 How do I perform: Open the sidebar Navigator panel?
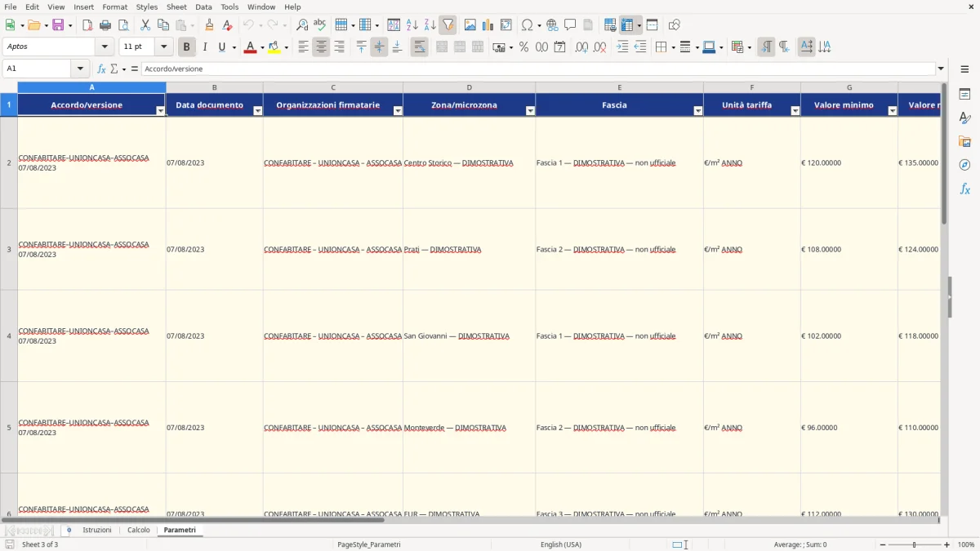tap(964, 165)
